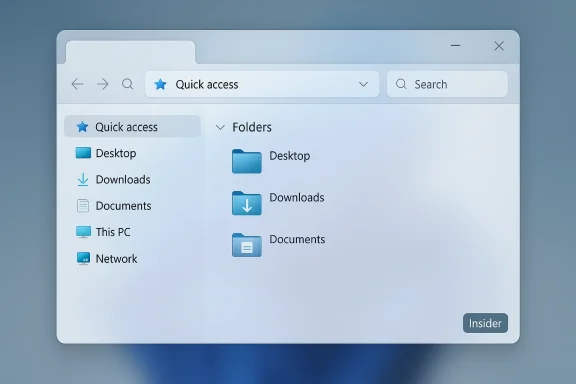Click the magnifier icon beside forward arrow
Image resolution: width=576 pixels, height=384 pixels.
[127, 84]
